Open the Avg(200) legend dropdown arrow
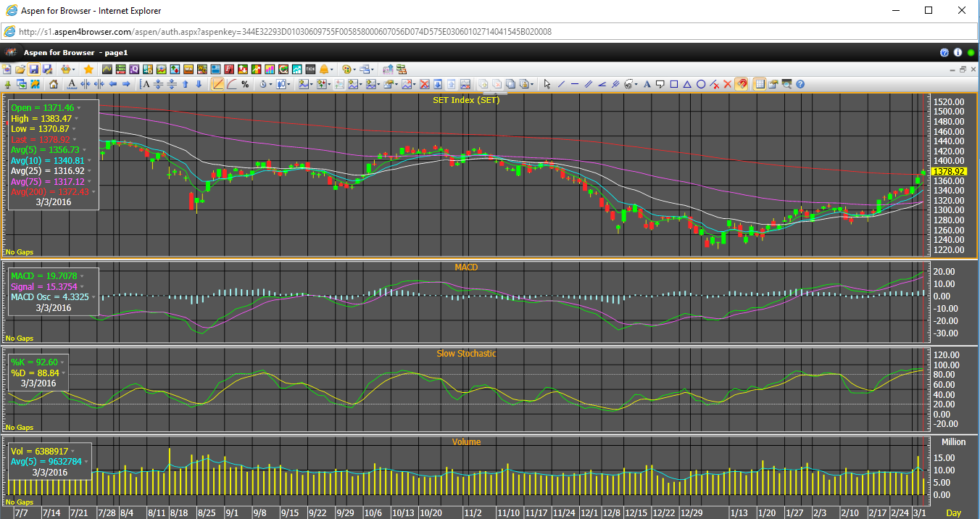980x519 pixels. click(94, 191)
